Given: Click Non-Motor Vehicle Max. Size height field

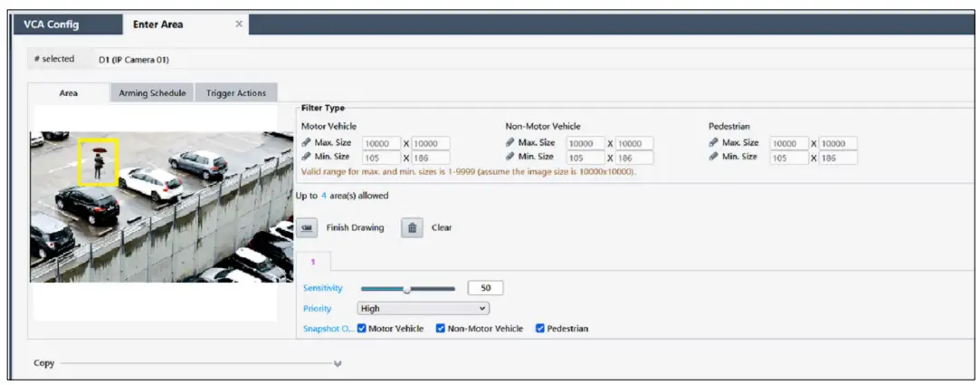Looking at the screenshot, I should tap(634, 143).
